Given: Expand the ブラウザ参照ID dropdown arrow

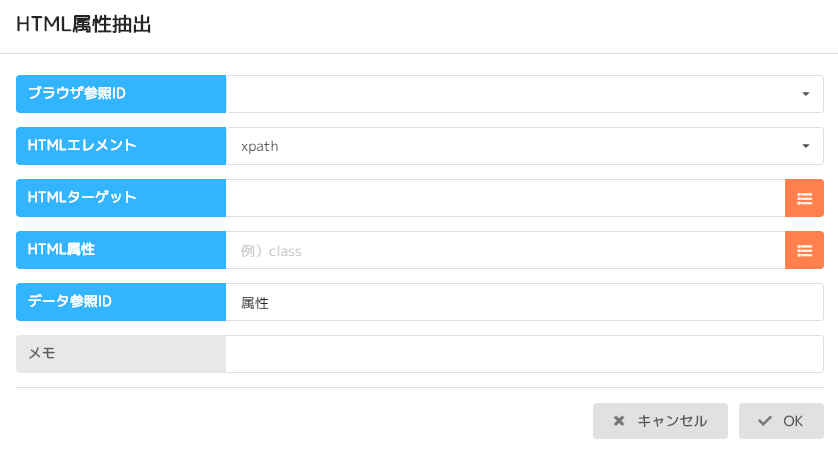Looking at the screenshot, I should point(805,94).
